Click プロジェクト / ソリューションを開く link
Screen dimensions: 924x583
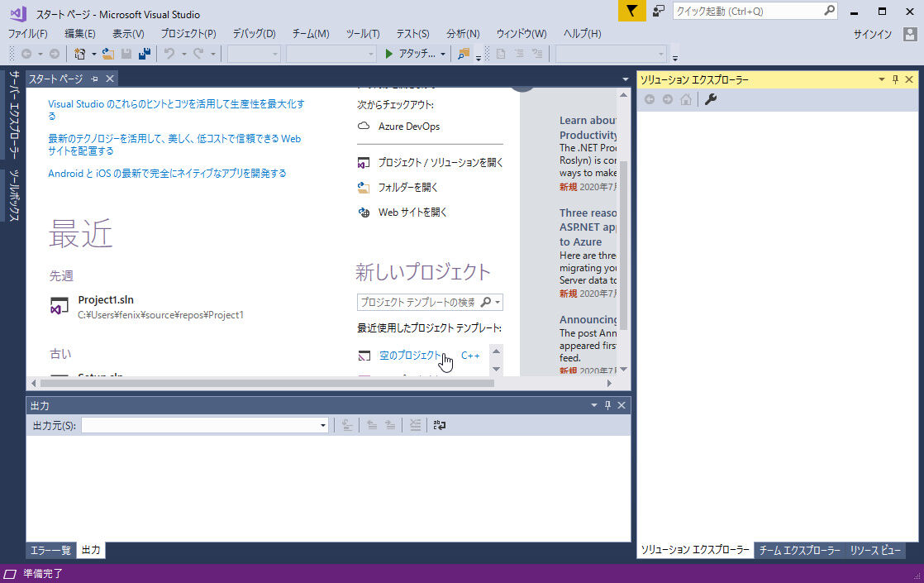point(441,162)
